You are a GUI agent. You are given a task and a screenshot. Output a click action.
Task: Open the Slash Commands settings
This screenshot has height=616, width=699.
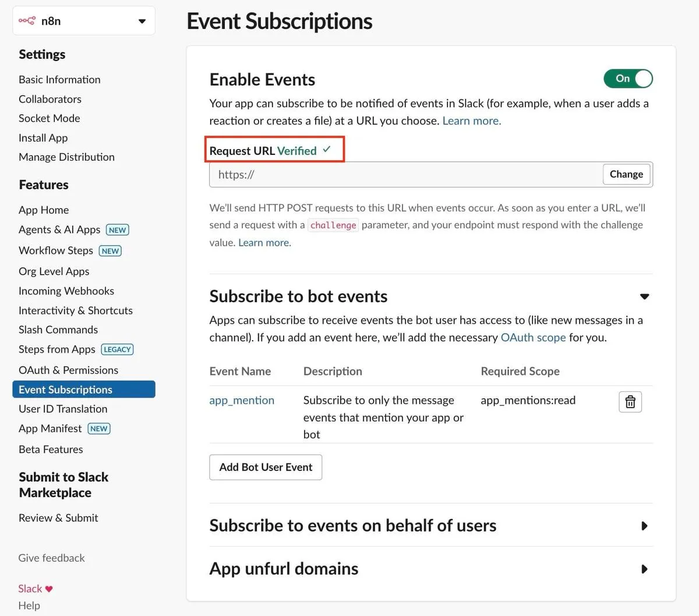(x=58, y=330)
